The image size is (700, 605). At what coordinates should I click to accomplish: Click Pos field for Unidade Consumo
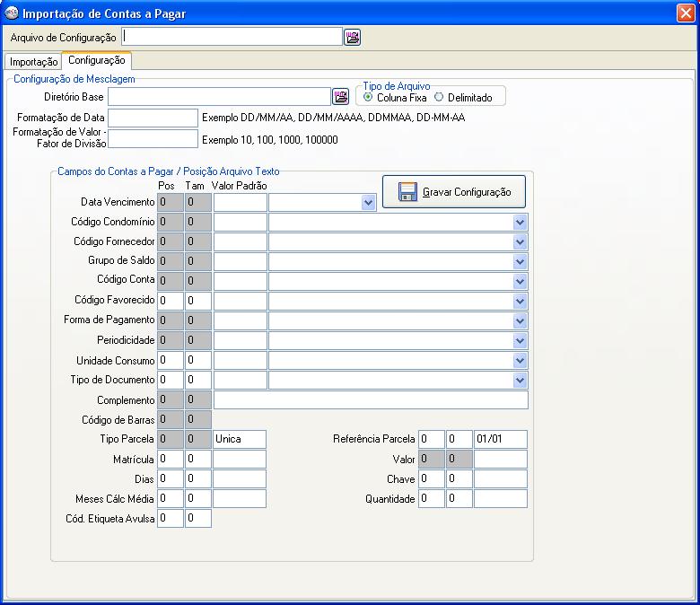pyautogui.click(x=171, y=360)
